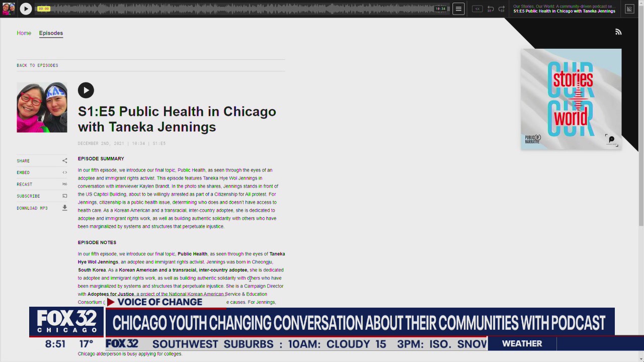Click the Embed code icon
The image size is (644, 362).
coord(64,172)
